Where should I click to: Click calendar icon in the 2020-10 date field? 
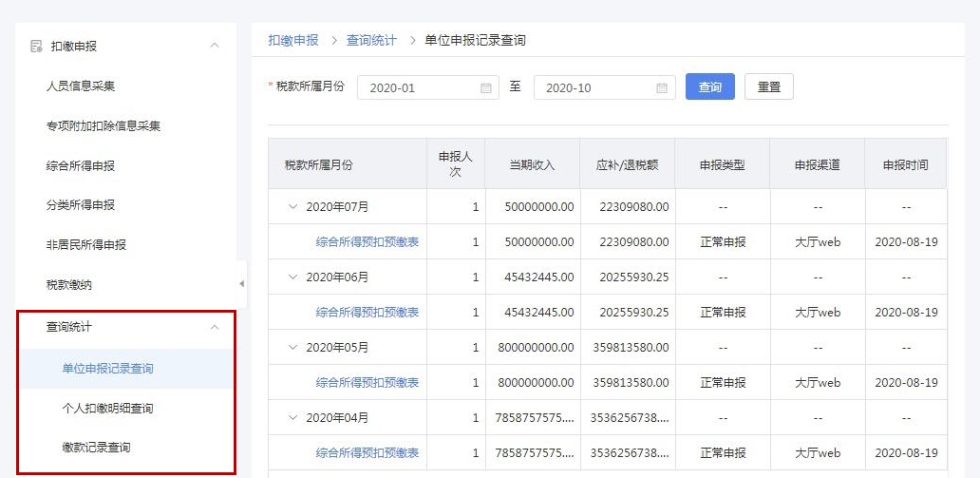coord(662,88)
